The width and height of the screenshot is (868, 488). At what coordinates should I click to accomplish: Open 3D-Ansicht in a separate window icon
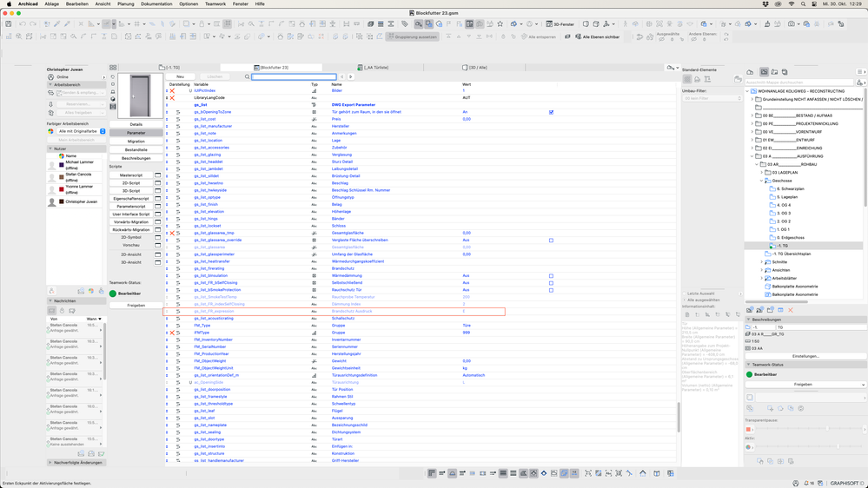click(x=158, y=262)
